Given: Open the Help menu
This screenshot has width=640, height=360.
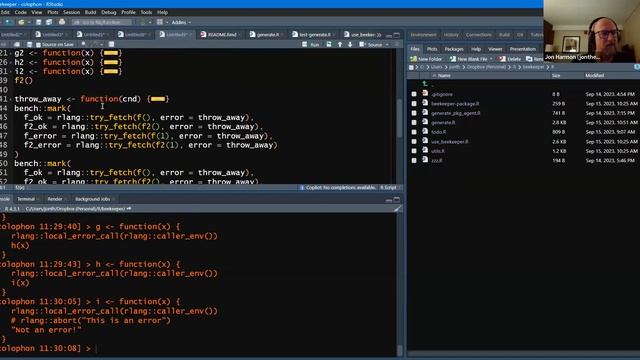Looking at the screenshot, I should click(x=162, y=12).
